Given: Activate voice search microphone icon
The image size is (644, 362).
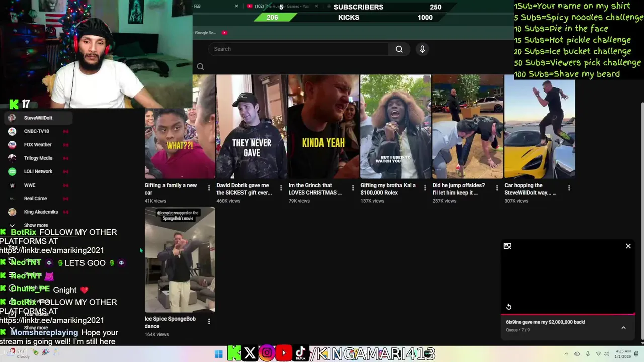Looking at the screenshot, I should [422, 49].
